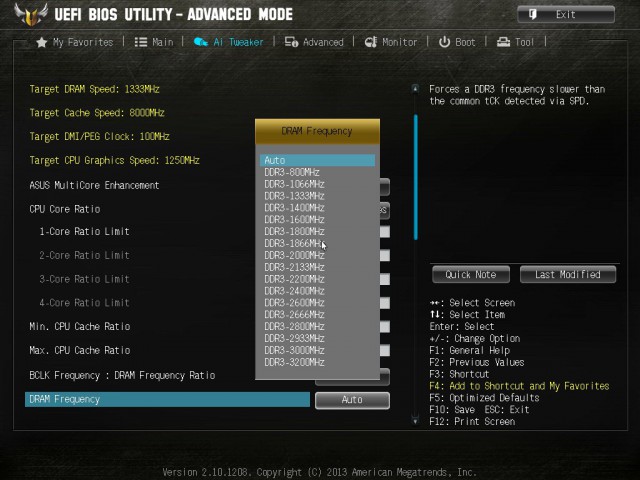Click Target DMI/PEG Clock: 100MHz text
Viewport: 640px width, 480px height.
pyautogui.click(x=99, y=137)
